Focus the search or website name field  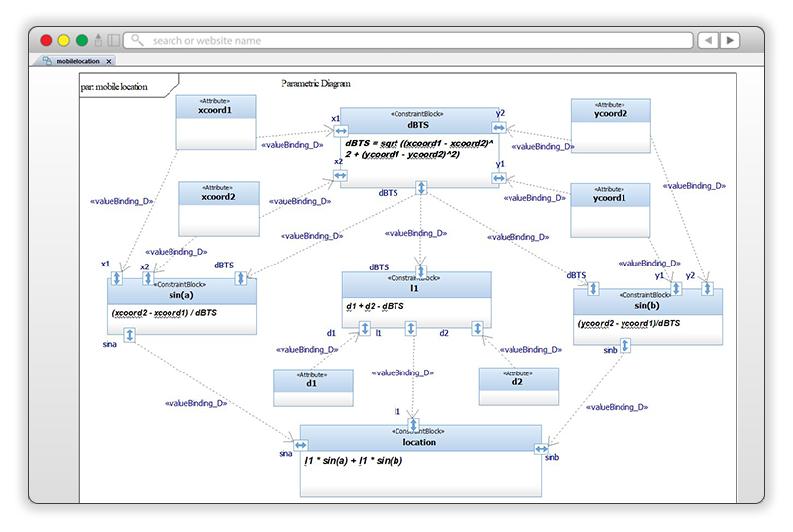coord(406,41)
